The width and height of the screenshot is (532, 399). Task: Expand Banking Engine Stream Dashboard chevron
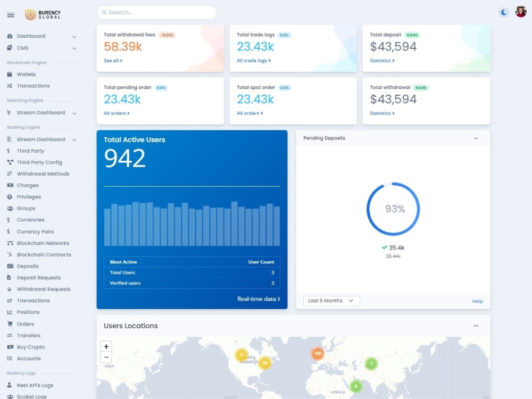tap(74, 140)
